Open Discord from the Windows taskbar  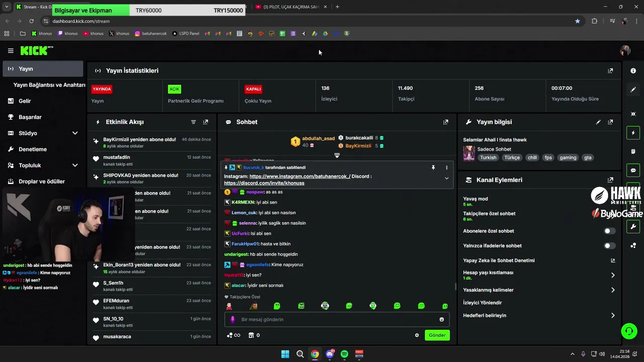point(330,354)
